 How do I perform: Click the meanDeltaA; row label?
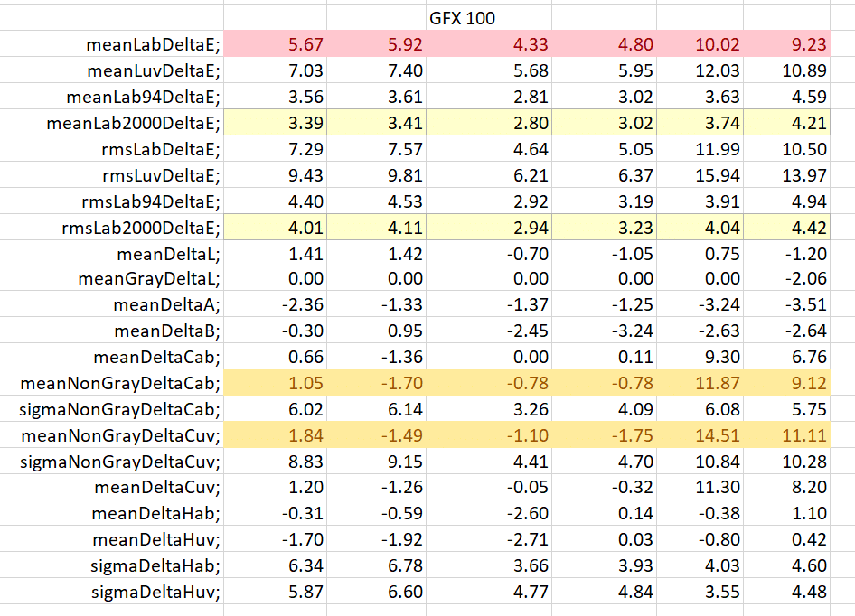click(167, 304)
